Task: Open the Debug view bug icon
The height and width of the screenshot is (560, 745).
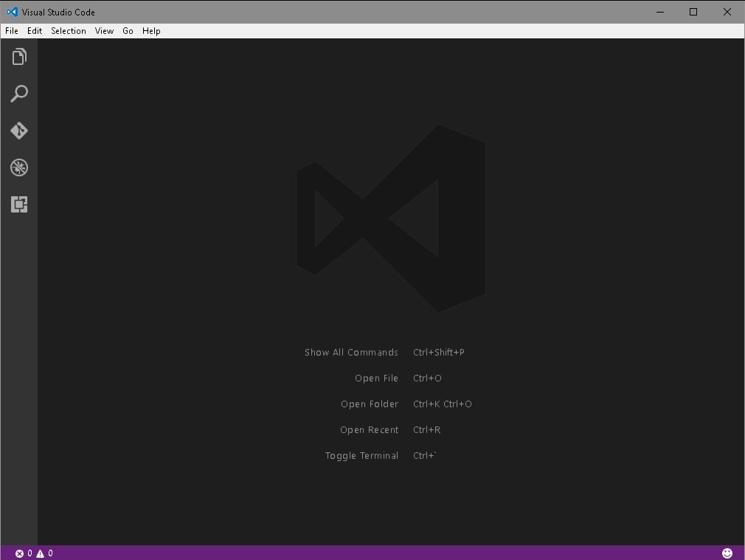Action: point(19,167)
